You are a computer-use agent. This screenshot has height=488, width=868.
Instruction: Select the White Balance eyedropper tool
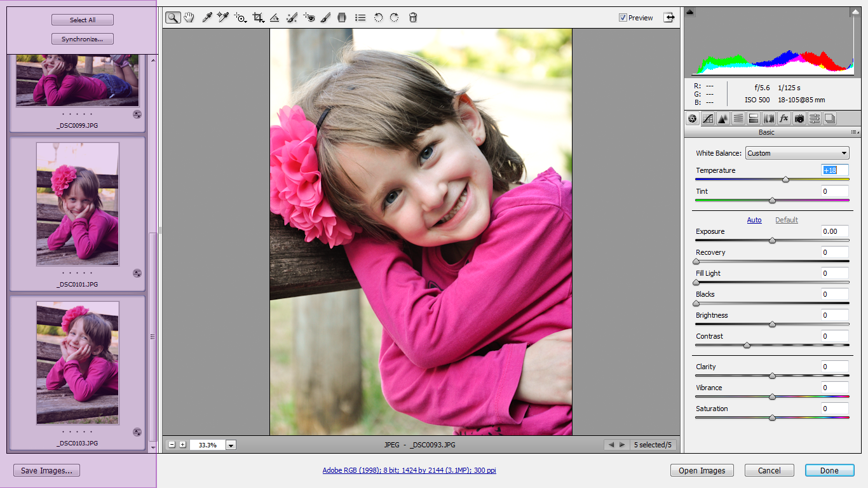click(207, 18)
